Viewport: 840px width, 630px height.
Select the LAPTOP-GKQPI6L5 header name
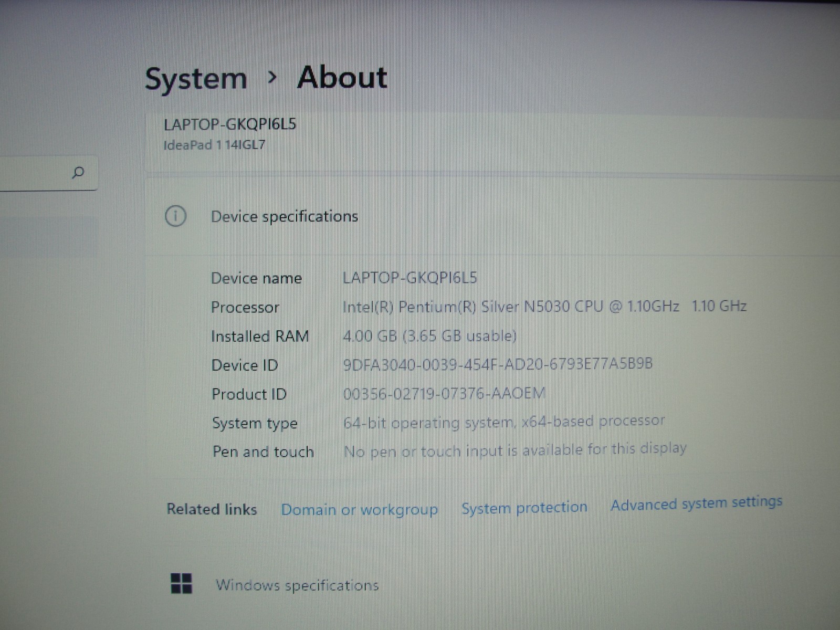(230, 124)
